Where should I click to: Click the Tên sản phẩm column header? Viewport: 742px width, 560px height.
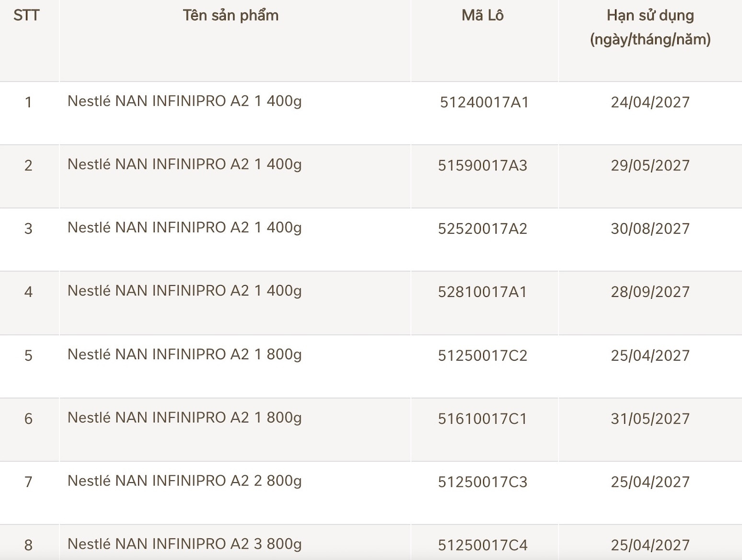click(x=231, y=15)
